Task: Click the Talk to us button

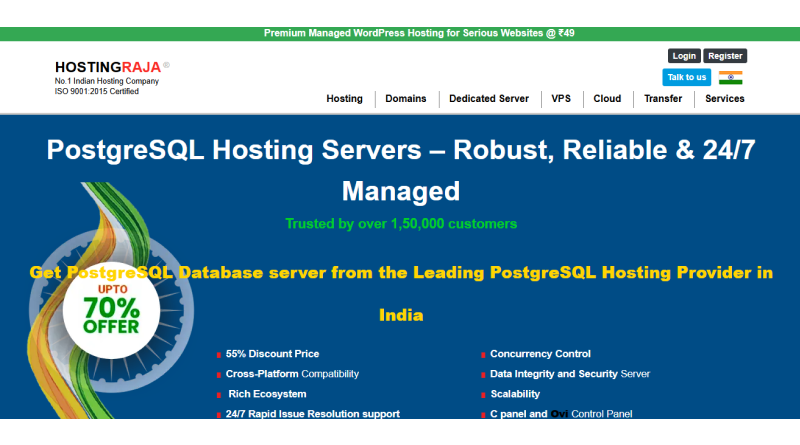Action: [687, 77]
